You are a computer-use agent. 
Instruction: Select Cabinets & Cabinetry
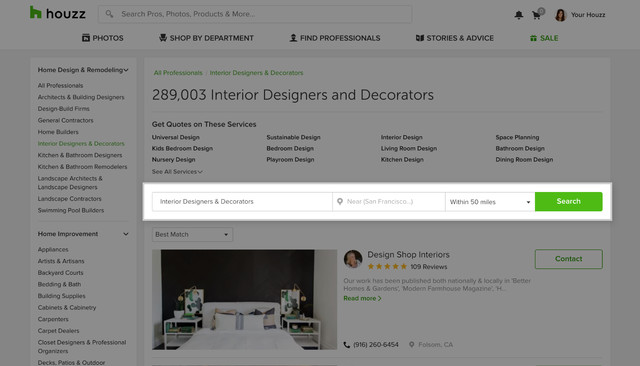(67, 308)
